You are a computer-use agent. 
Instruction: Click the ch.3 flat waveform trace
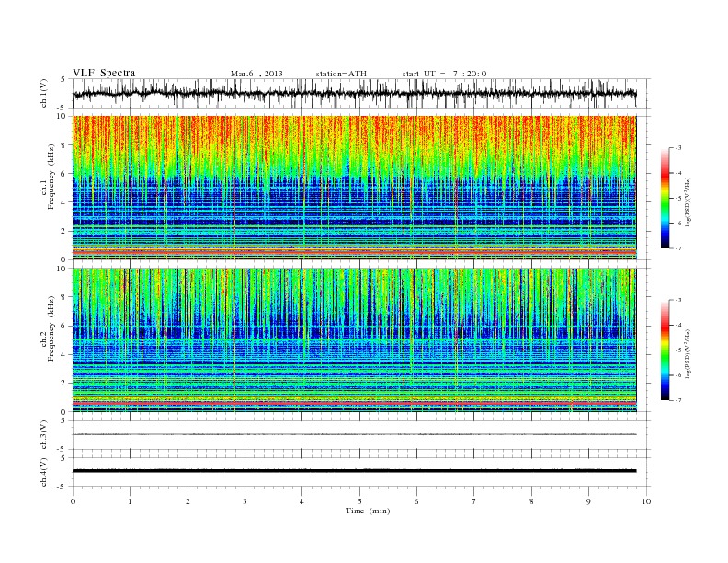tap(354, 434)
